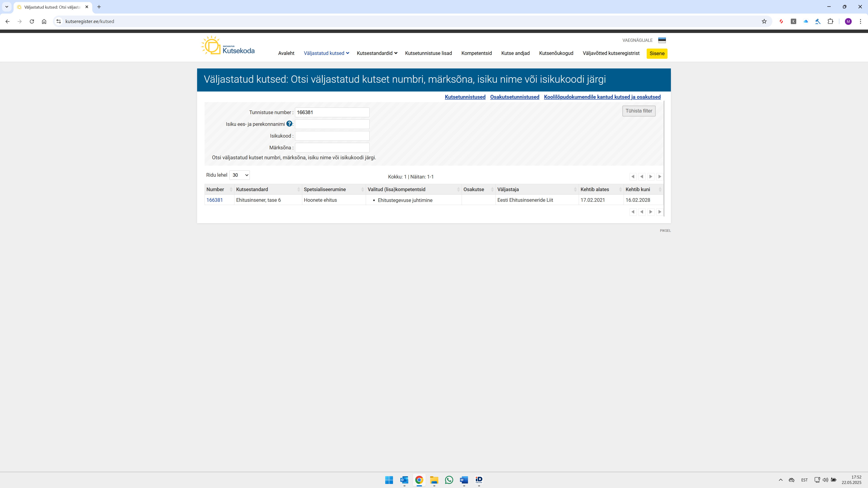This screenshot has height=488, width=868.
Task: Show hidden system tray icons
Action: [780, 480]
